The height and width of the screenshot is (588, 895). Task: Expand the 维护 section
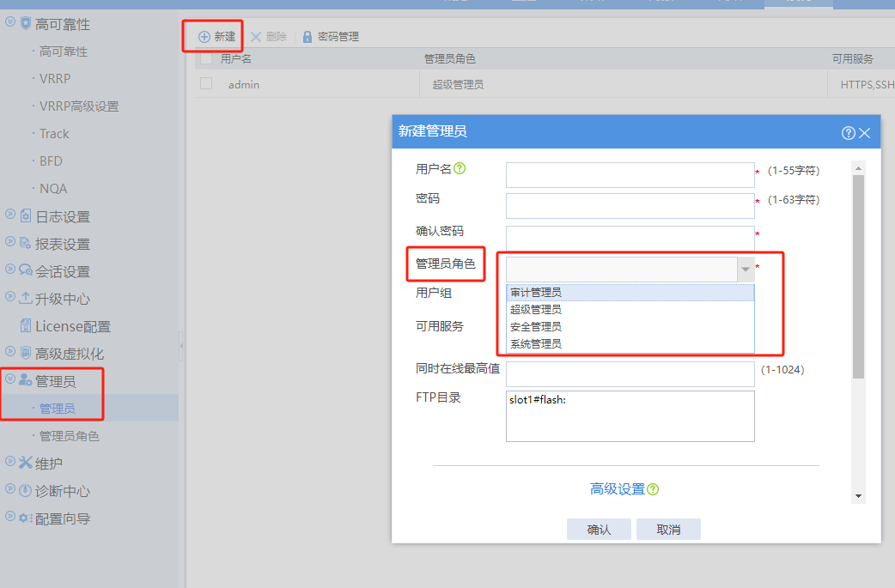tap(10, 461)
